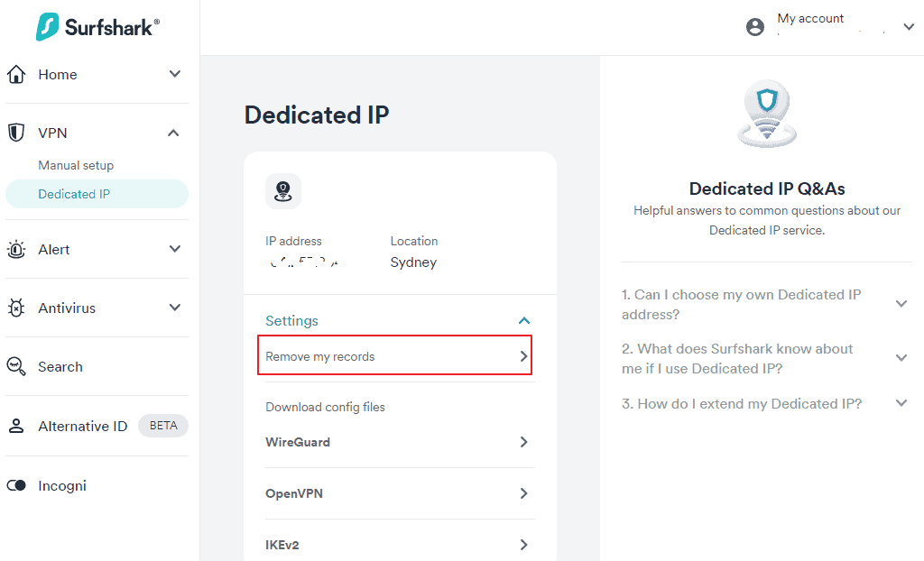924x561 pixels.
Task: Expand the Home menu chevron
Action: [x=174, y=74]
